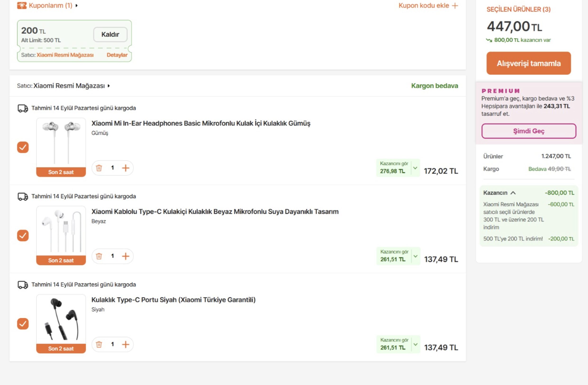This screenshot has width=588, height=385.
Task: Click the Alışverişi tamamla button
Action: [x=529, y=63]
